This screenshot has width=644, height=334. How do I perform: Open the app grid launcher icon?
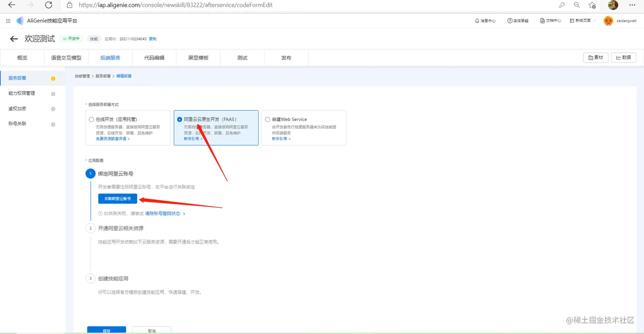[x=8, y=21]
